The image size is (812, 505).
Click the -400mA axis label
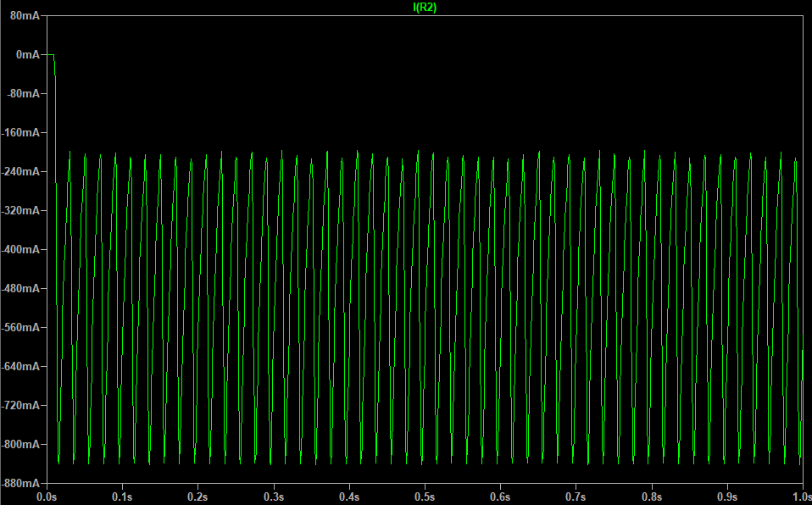20,250
